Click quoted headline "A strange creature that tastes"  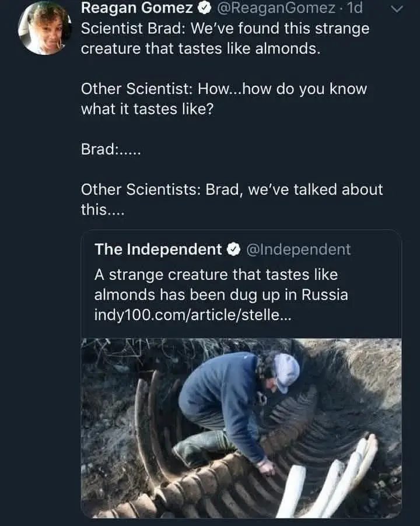[216, 274]
